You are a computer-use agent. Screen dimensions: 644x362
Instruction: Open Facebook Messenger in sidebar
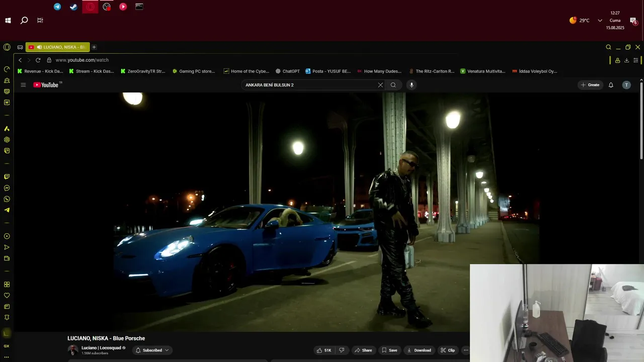[7, 188]
